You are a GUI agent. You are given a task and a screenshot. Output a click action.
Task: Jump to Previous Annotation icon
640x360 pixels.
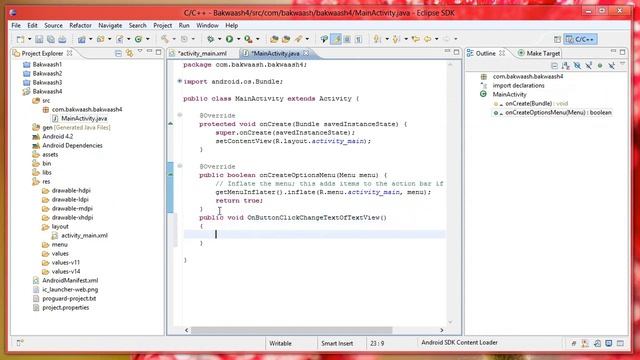click(396, 39)
